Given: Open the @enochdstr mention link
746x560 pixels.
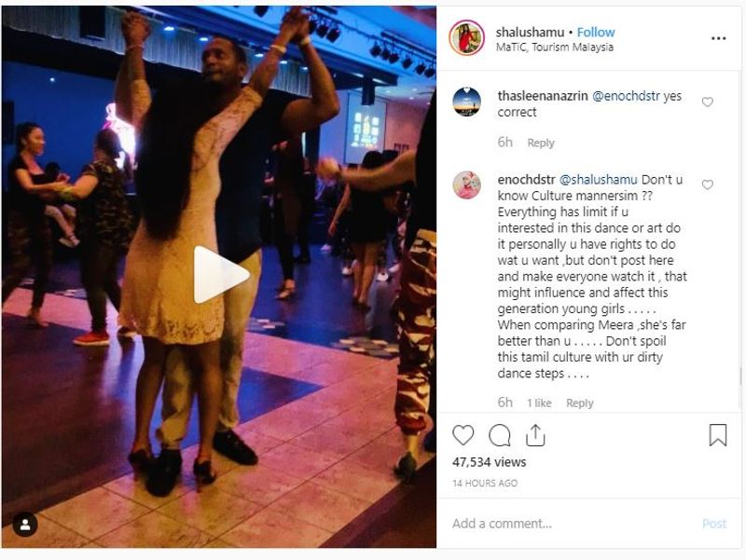Looking at the screenshot, I should pyautogui.click(x=626, y=96).
